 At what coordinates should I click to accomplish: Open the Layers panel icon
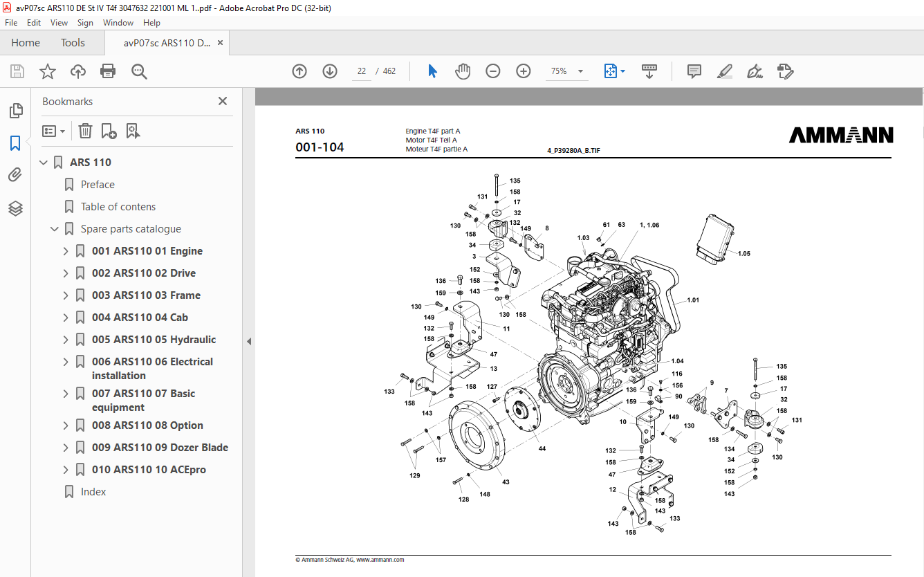(x=15, y=208)
